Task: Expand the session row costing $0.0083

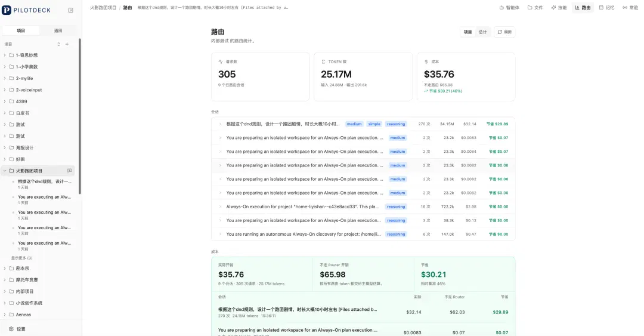Action: click(x=220, y=138)
